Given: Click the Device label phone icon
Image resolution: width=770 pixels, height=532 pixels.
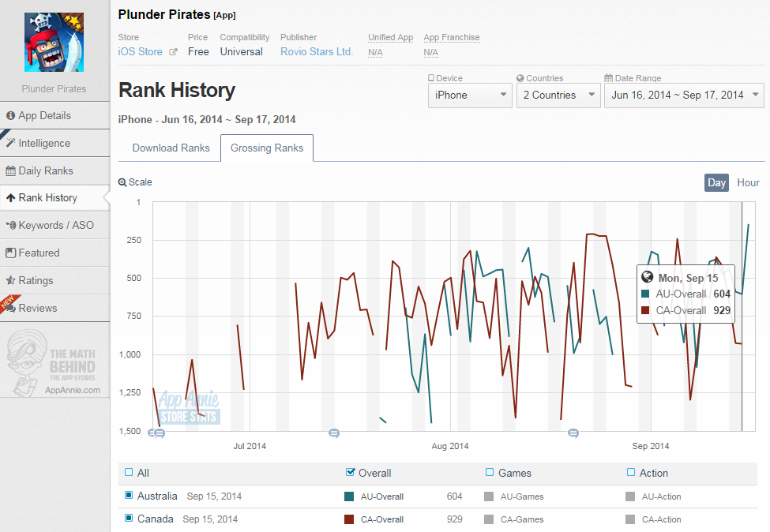Looking at the screenshot, I should point(430,78).
